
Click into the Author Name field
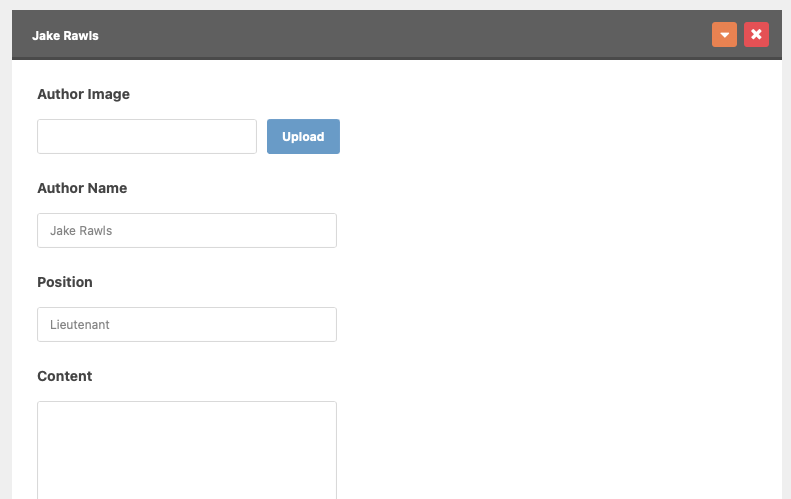pos(187,231)
